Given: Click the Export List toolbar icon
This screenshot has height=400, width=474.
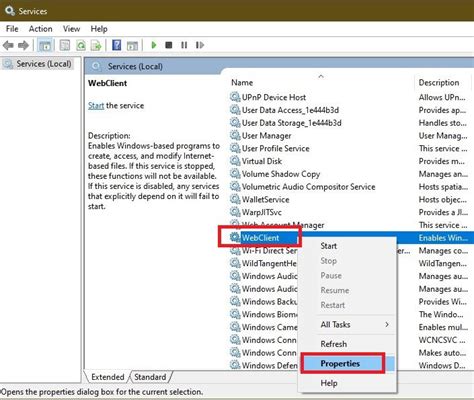Looking at the screenshot, I should point(96,45).
